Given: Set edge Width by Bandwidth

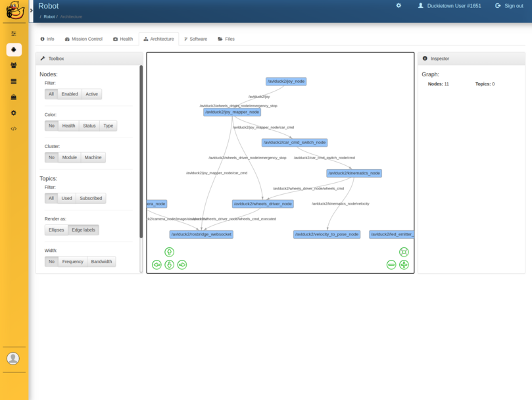Looking at the screenshot, I should tap(101, 261).
